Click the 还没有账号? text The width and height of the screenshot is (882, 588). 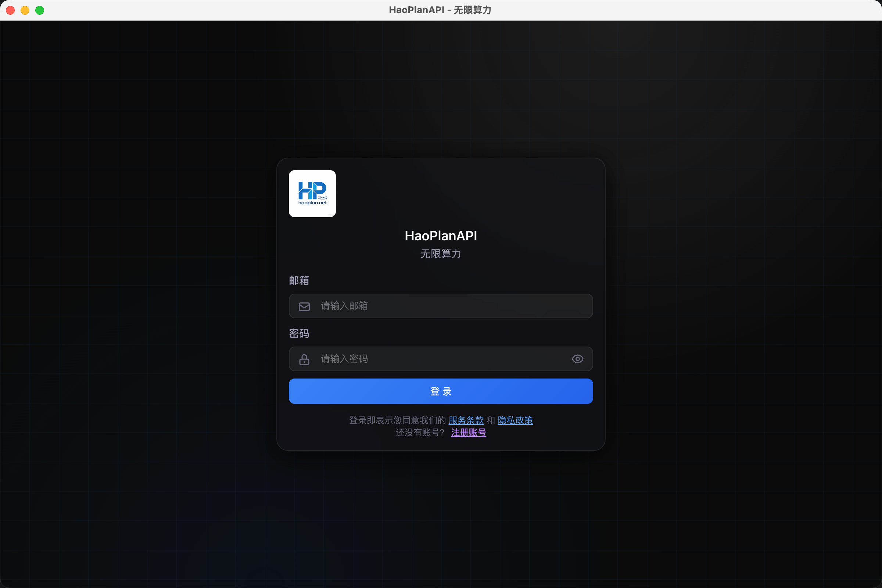pyautogui.click(x=420, y=433)
